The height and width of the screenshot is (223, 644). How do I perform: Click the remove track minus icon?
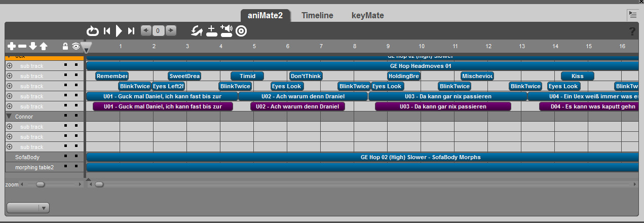point(22,46)
